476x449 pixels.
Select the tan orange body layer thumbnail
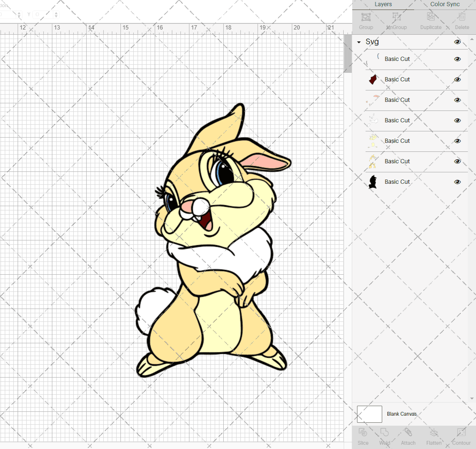[x=373, y=161]
